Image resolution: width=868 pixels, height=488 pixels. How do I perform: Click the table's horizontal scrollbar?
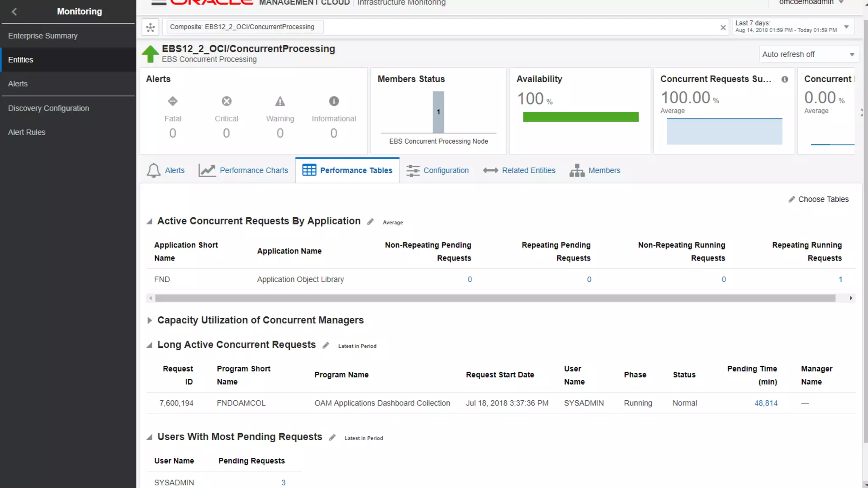point(495,298)
